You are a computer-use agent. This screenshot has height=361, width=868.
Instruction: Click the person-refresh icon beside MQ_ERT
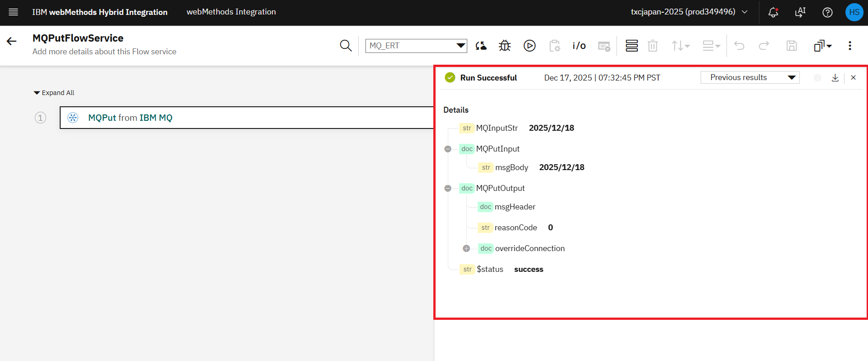pyautogui.click(x=481, y=46)
